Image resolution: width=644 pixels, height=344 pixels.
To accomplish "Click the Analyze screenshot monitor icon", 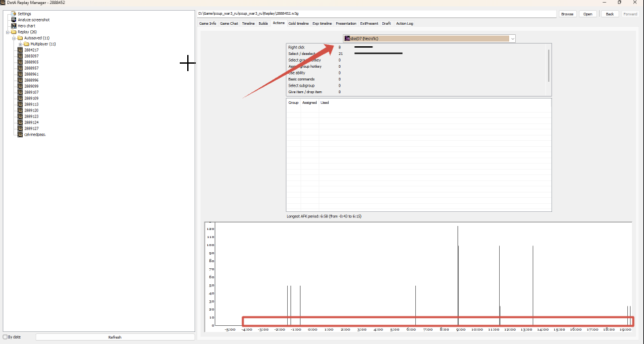I will click(x=13, y=19).
